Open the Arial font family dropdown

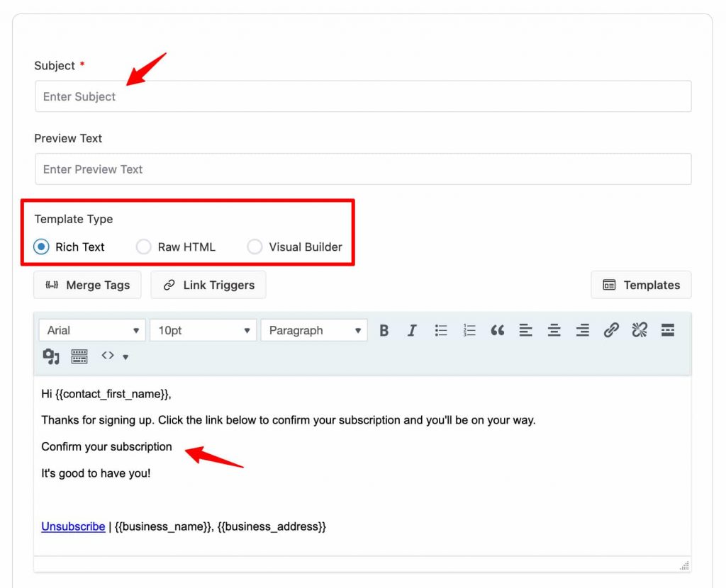click(x=92, y=330)
